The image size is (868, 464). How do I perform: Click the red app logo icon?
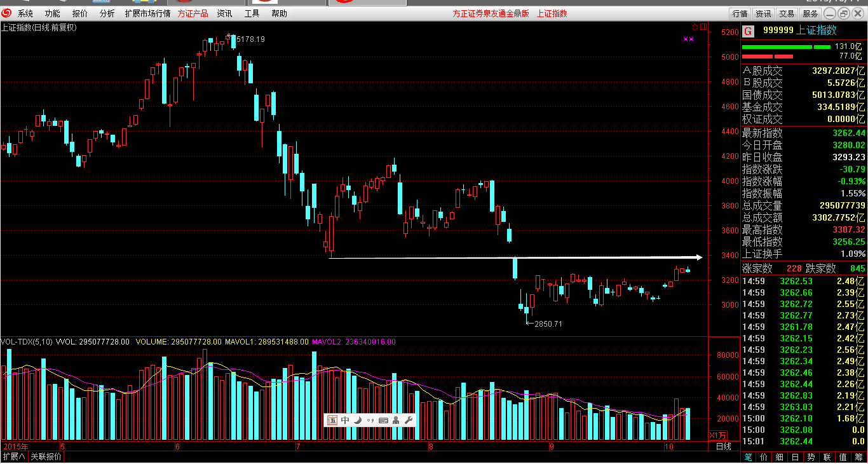click(x=6, y=13)
